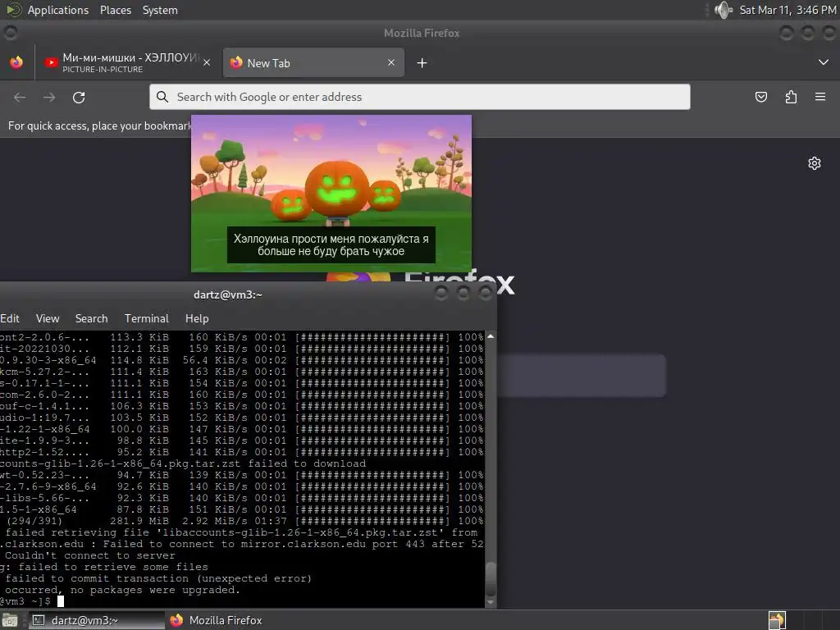Open Firefox View icon at tab bar start
This screenshot has width=840, height=630.
pos(16,62)
